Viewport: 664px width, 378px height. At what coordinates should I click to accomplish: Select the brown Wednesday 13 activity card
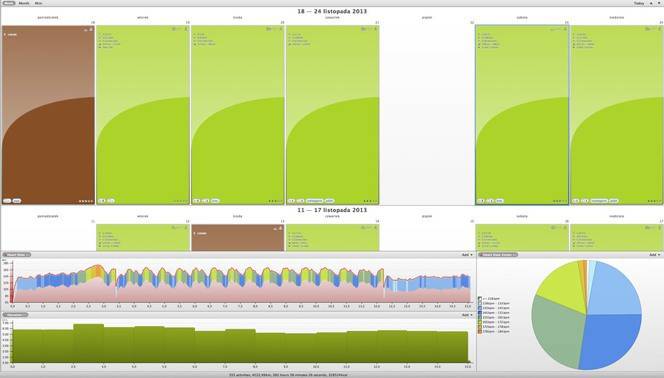pos(238,237)
